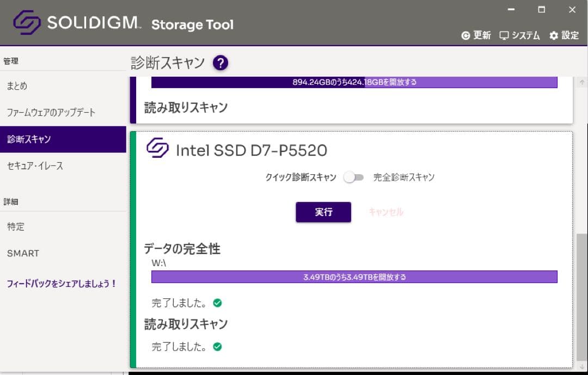The width and height of the screenshot is (588, 375).
Task: Open 設定 via the gear icon
Action: [554, 35]
